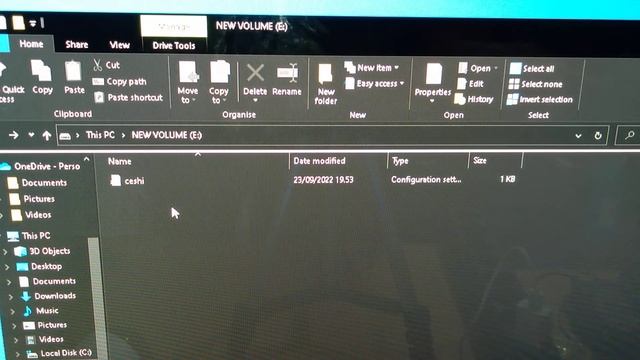Click the Configuration settings type cell
Screen dimensions: 640x360
coord(426,180)
